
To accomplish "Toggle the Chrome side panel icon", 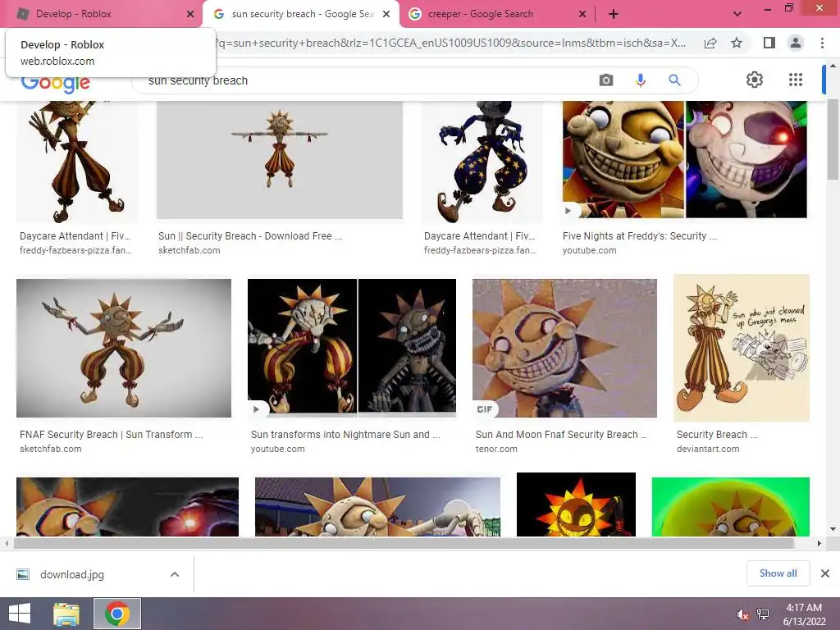I will [769, 43].
